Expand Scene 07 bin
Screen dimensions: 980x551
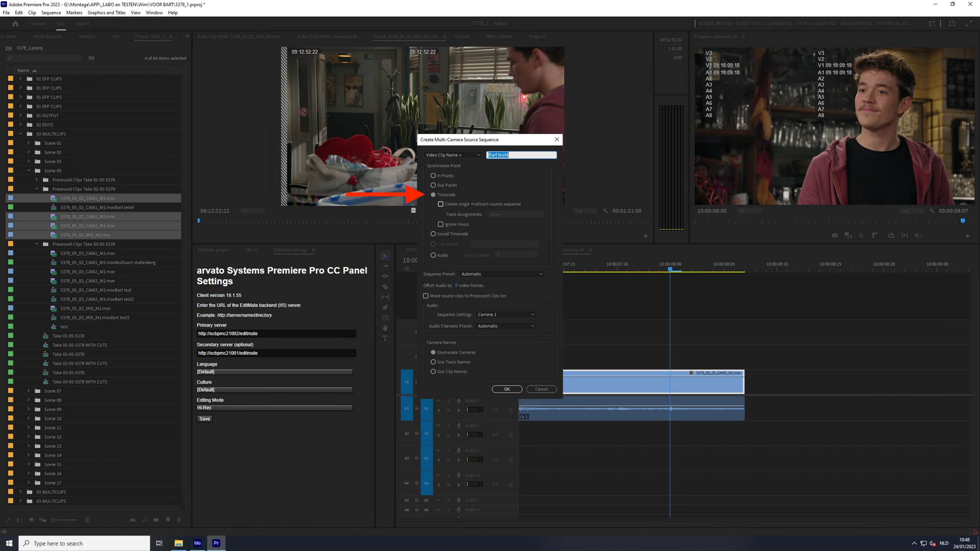point(28,391)
